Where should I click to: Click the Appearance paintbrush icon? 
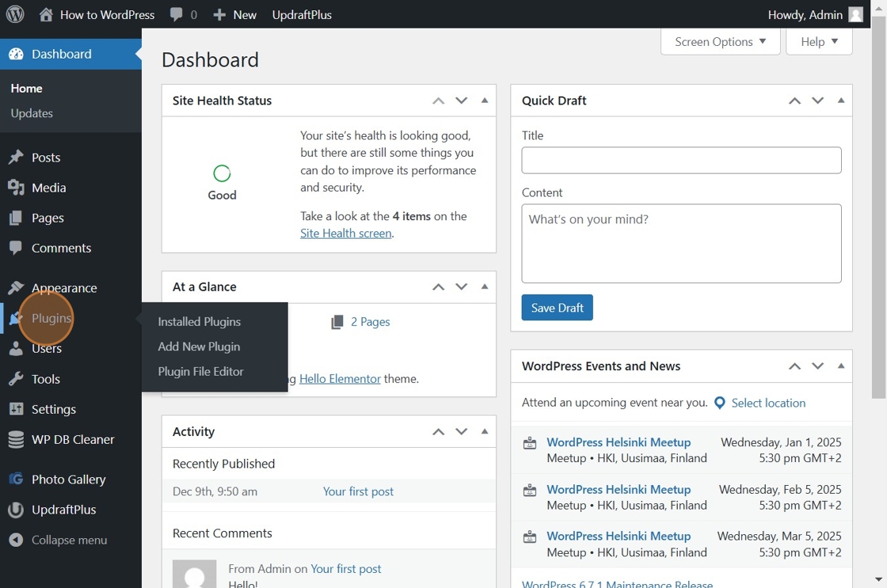click(16, 288)
